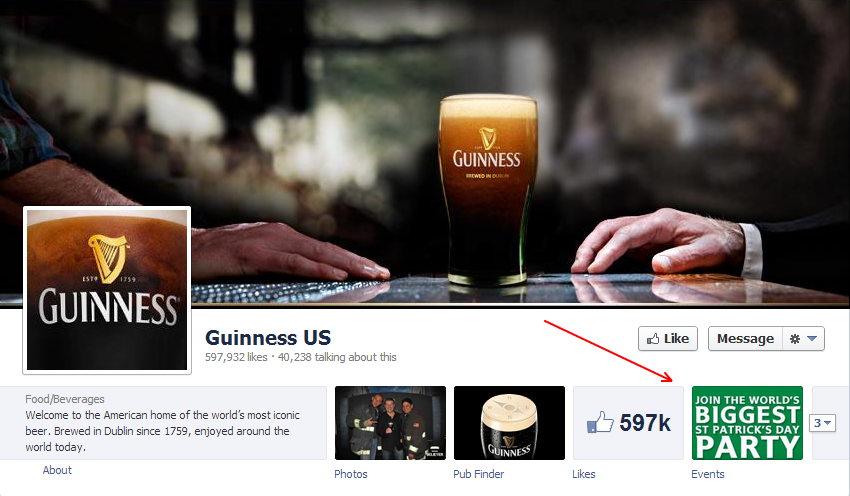The width and height of the screenshot is (850, 496).
Task: Open the Guinness profile picture
Action: tap(107, 290)
